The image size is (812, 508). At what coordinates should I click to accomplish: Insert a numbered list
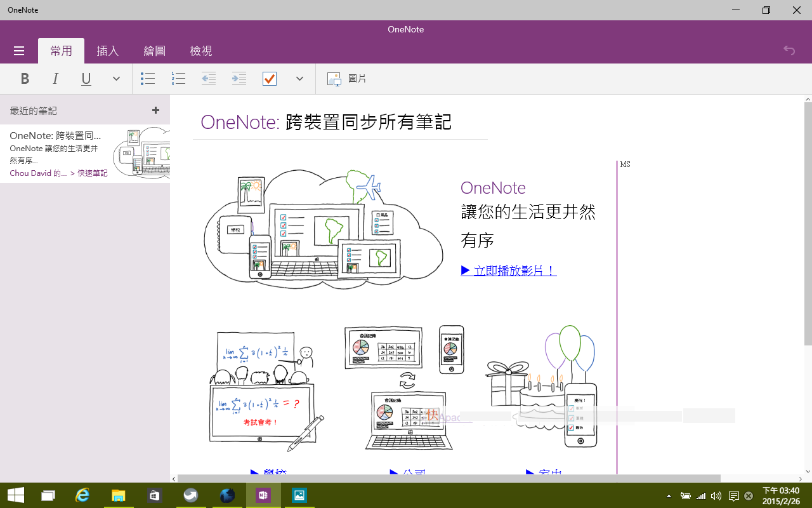pos(178,79)
